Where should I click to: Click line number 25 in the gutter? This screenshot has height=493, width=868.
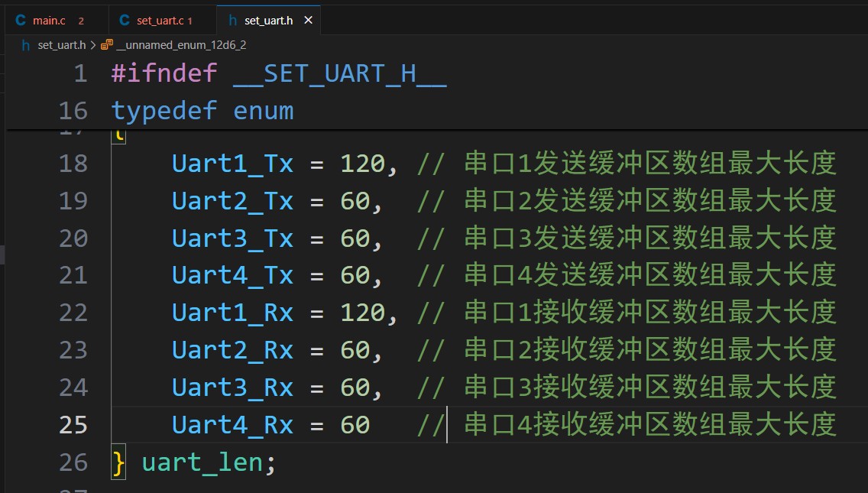pos(73,424)
